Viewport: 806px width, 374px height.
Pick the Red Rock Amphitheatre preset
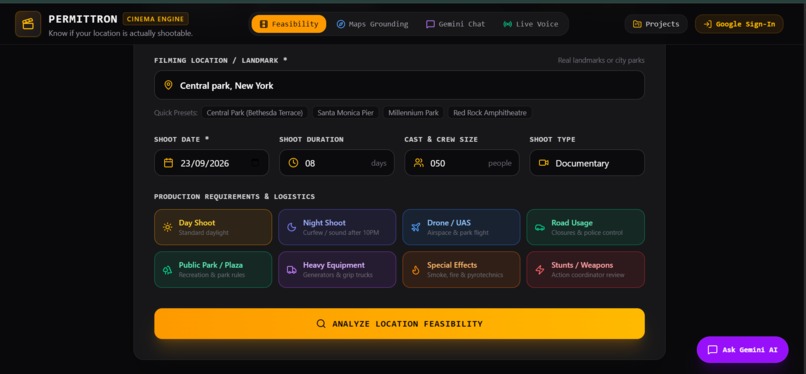(490, 113)
